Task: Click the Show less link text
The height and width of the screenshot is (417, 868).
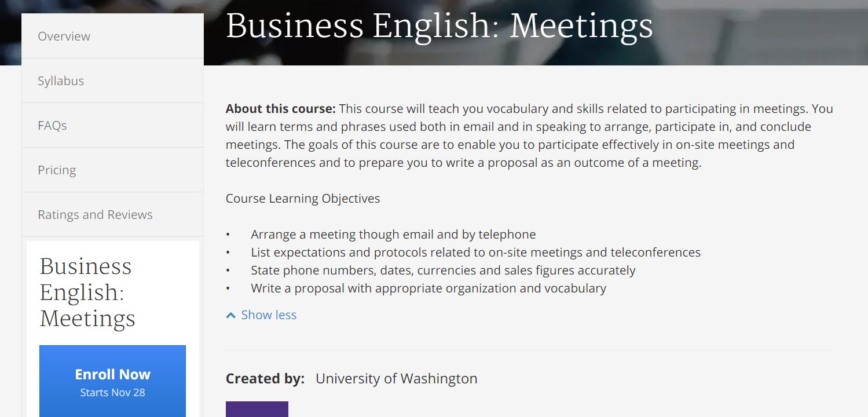Action: coord(269,315)
